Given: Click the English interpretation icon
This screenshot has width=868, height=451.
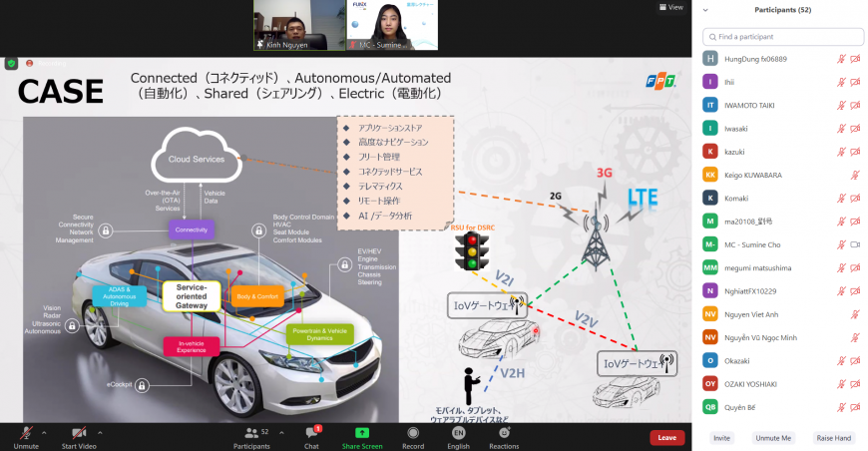Looking at the screenshot, I should [458, 433].
